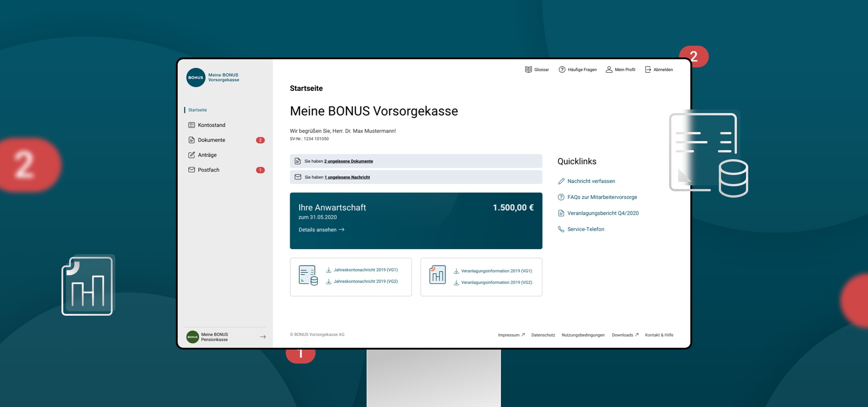This screenshot has width=868, height=407.
Task: Click question icon beside FAQs zur Mitarbeitervorsorge
Action: [561, 197]
